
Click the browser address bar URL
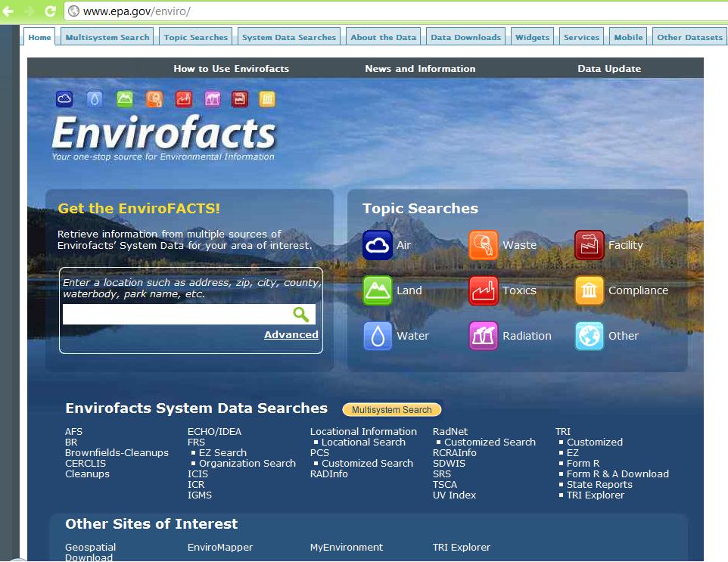click(x=136, y=11)
